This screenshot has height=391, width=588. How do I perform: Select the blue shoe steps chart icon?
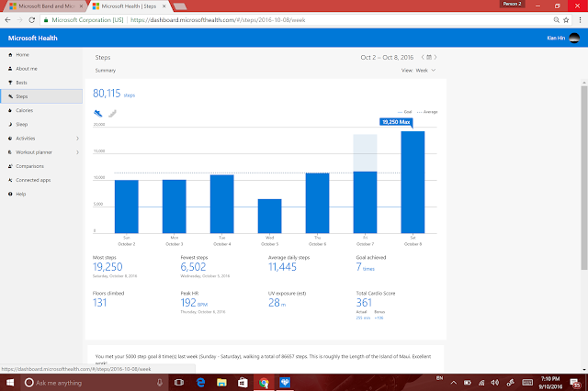[x=98, y=113]
